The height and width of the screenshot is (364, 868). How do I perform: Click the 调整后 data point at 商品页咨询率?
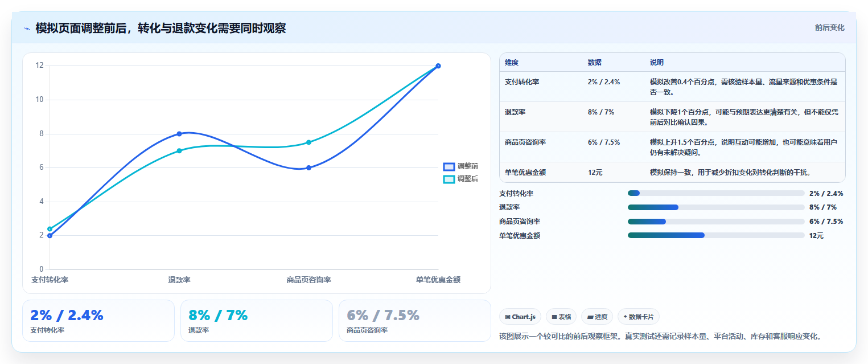pyautogui.click(x=308, y=142)
